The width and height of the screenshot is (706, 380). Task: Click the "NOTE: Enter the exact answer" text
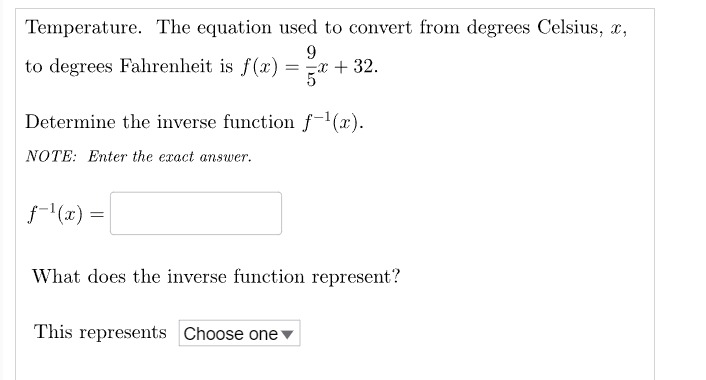click(x=139, y=157)
